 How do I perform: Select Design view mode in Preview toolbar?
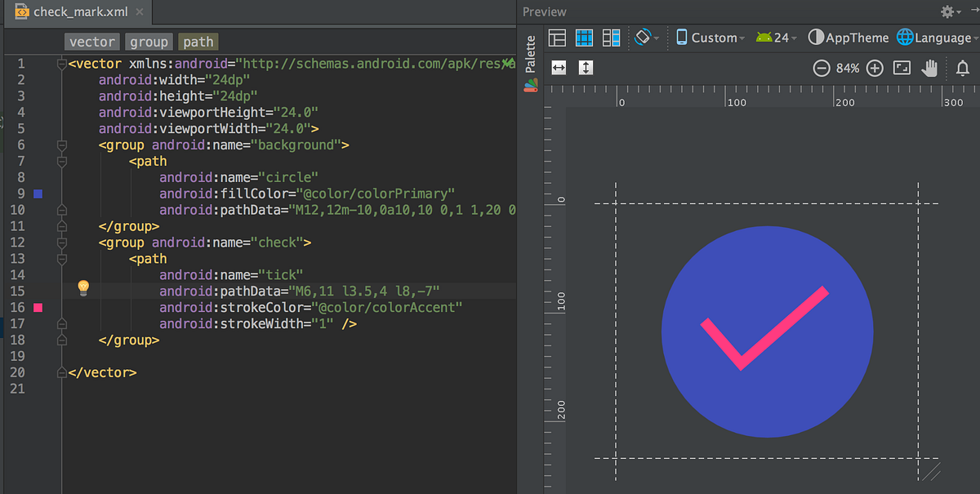(557, 38)
